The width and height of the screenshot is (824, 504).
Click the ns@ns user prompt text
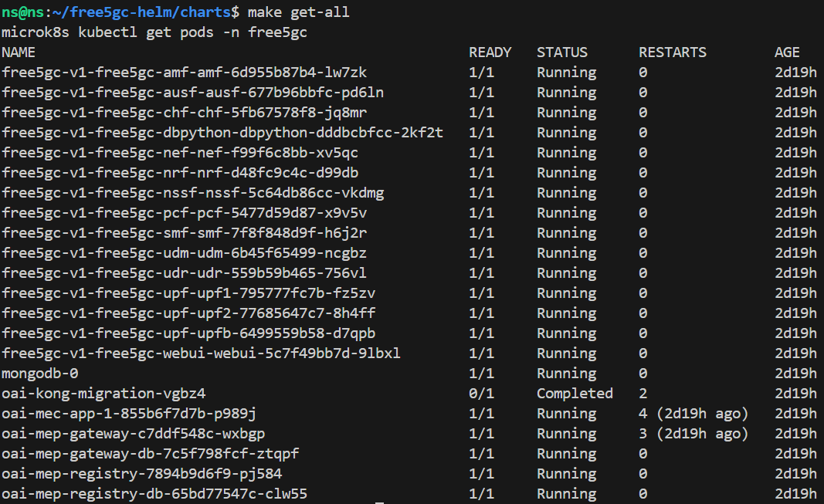(x=22, y=12)
